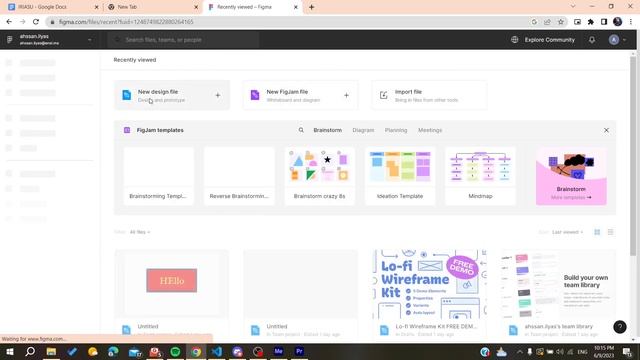640x360 pixels.
Task: Open the user avatar account menu
Action: [617, 40]
